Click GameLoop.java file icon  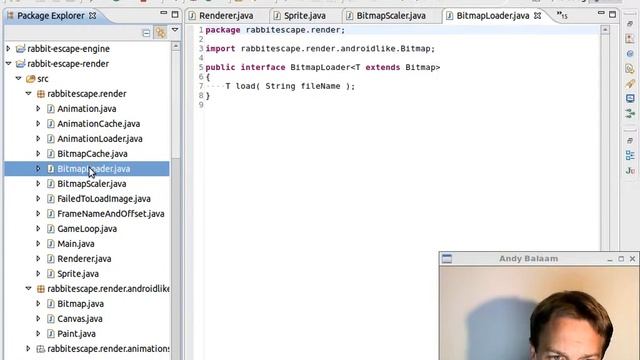click(x=51, y=229)
